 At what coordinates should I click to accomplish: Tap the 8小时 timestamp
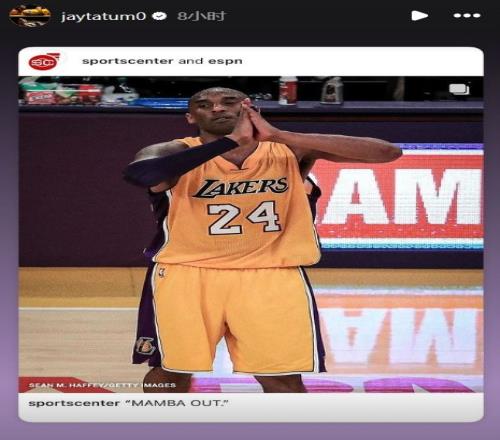[201, 16]
